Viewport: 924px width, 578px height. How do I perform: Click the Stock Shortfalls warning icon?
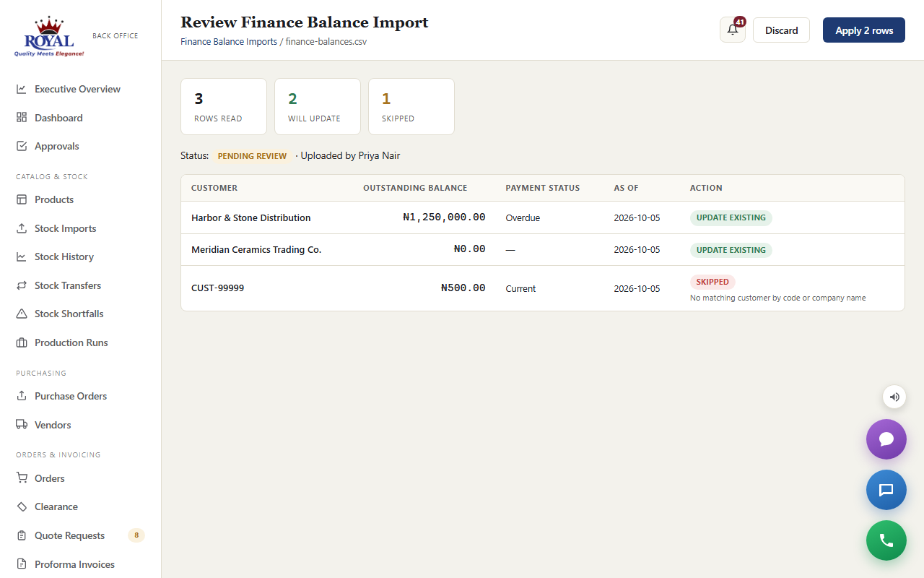(22, 314)
